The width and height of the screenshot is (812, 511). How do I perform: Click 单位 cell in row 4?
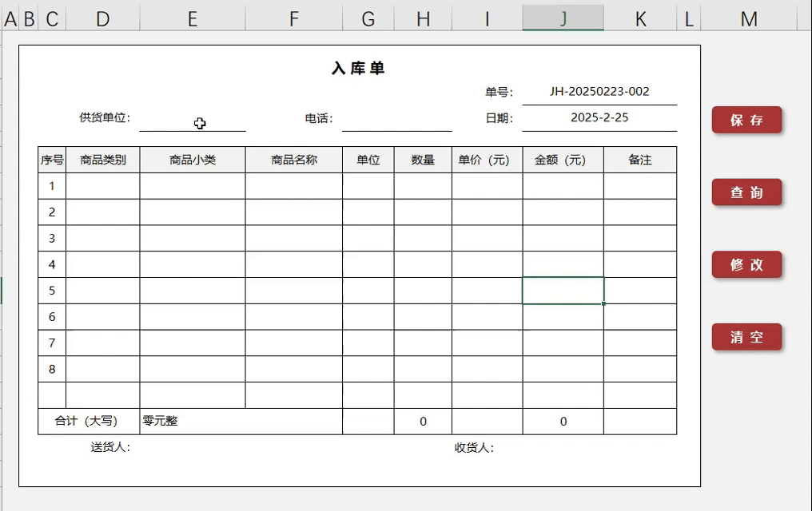[368, 265]
